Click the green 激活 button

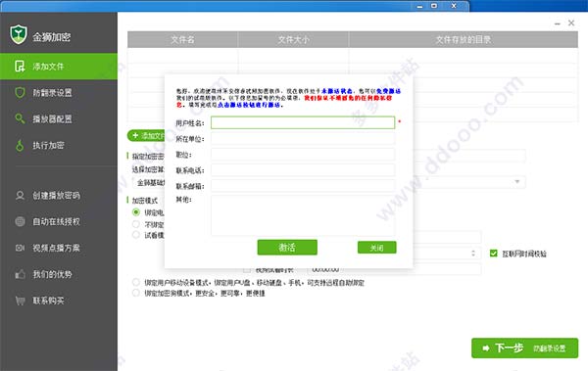pos(287,248)
